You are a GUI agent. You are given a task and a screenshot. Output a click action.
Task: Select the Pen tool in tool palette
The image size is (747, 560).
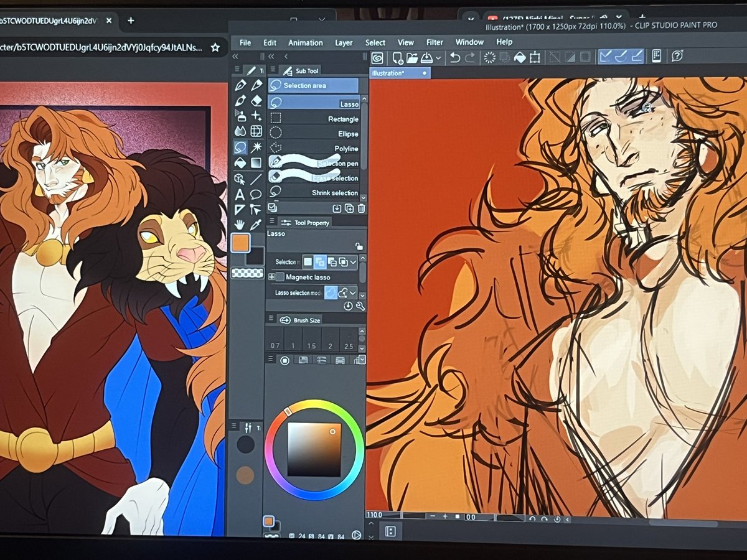[240, 85]
